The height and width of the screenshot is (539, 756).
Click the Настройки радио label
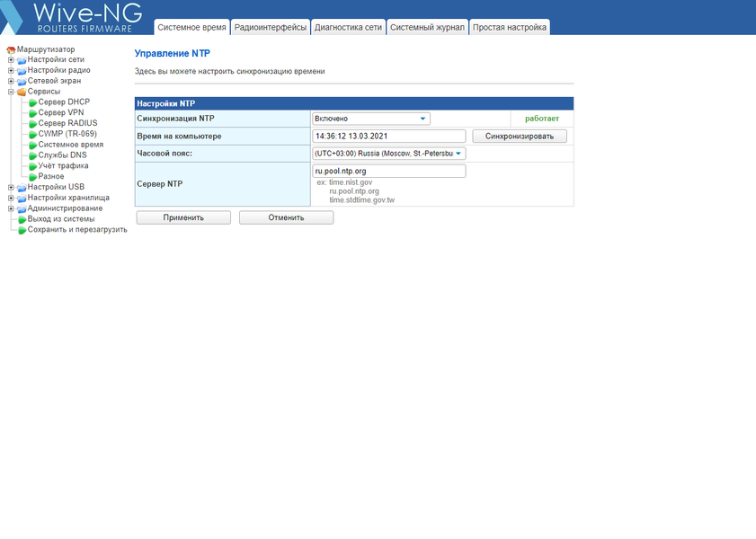(58, 70)
